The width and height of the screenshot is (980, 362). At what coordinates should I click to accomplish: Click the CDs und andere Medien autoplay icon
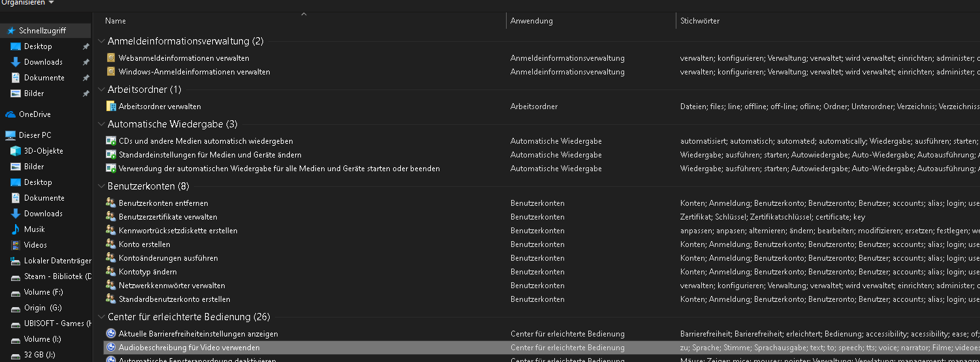tap(111, 141)
